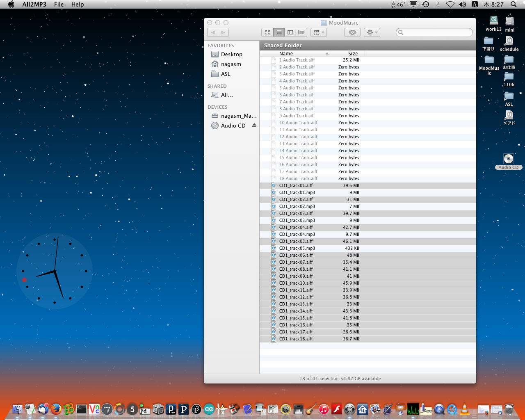Switch Finder to column view

tap(290, 32)
